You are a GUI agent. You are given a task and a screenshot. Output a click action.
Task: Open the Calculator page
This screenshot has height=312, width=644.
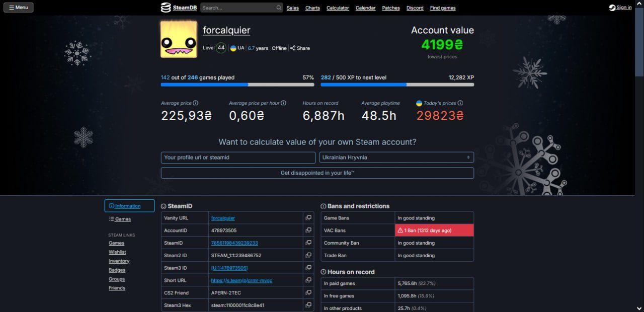point(338,8)
